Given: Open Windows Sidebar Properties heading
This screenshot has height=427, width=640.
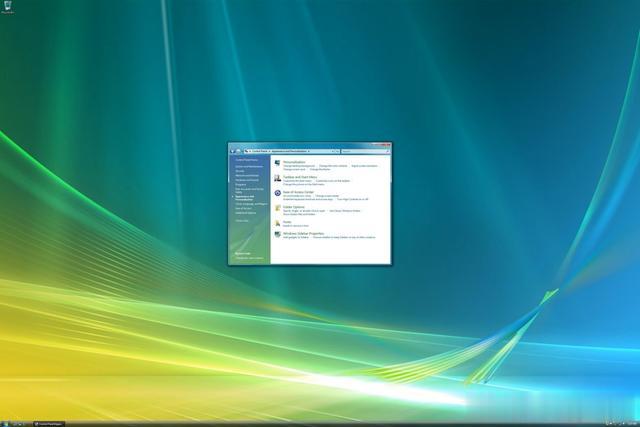Looking at the screenshot, I should 303,234.
